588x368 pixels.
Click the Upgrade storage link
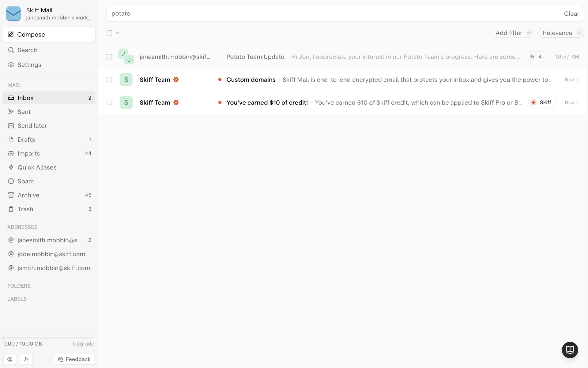tap(83, 344)
